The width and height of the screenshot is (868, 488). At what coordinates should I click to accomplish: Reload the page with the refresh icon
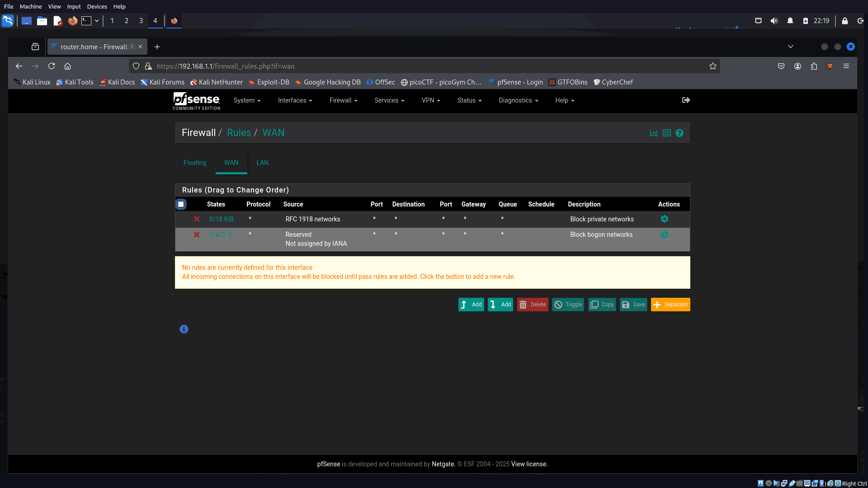pos(52,66)
